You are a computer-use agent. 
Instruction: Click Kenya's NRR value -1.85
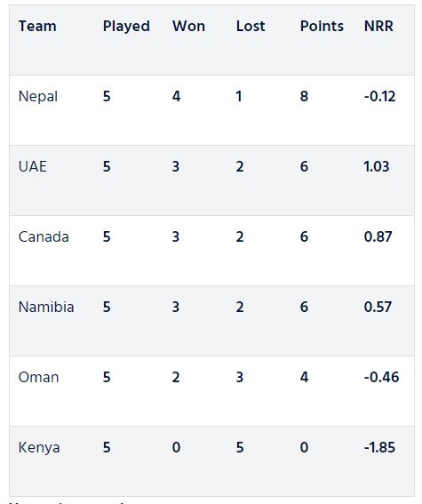click(379, 447)
